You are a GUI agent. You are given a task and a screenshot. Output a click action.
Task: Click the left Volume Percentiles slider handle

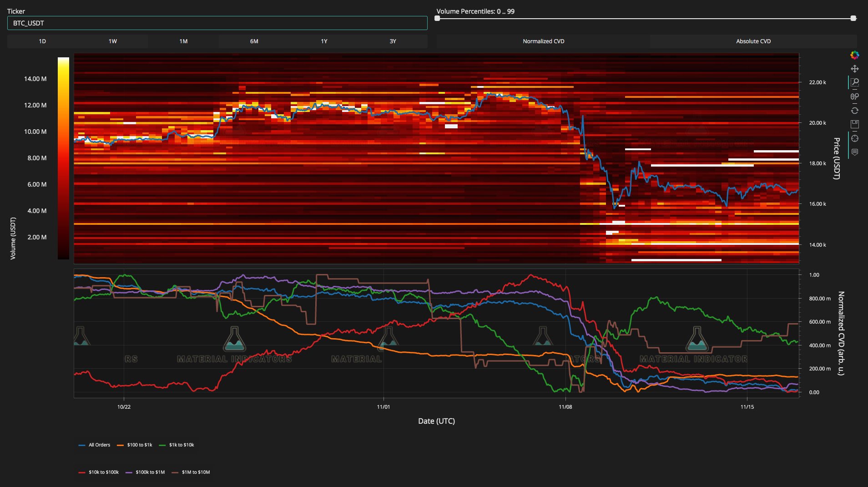pos(437,18)
